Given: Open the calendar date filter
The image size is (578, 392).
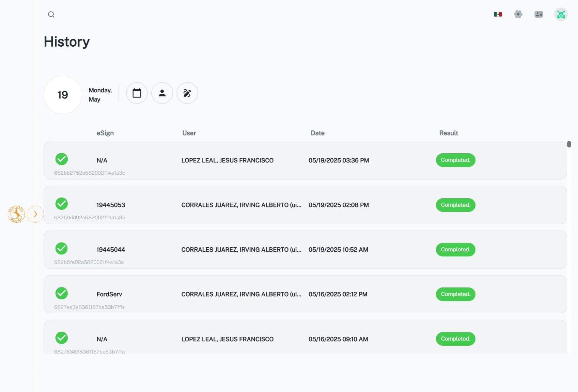Looking at the screenshot, I should (137, 93).
